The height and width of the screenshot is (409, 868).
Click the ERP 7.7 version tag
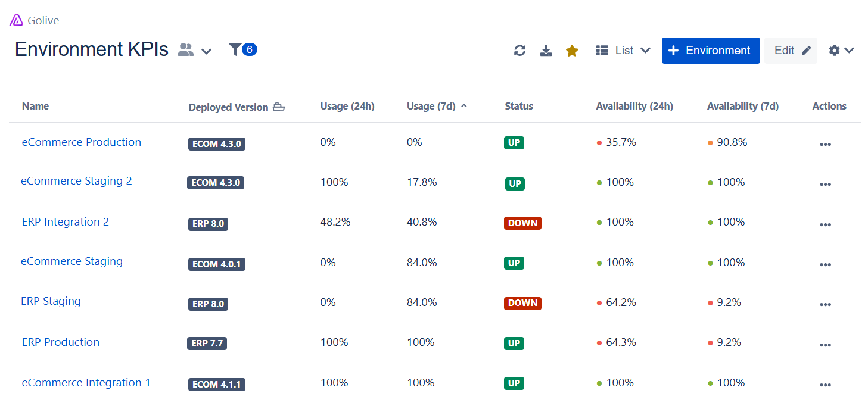pyautogui.click(x=207, y=344)
